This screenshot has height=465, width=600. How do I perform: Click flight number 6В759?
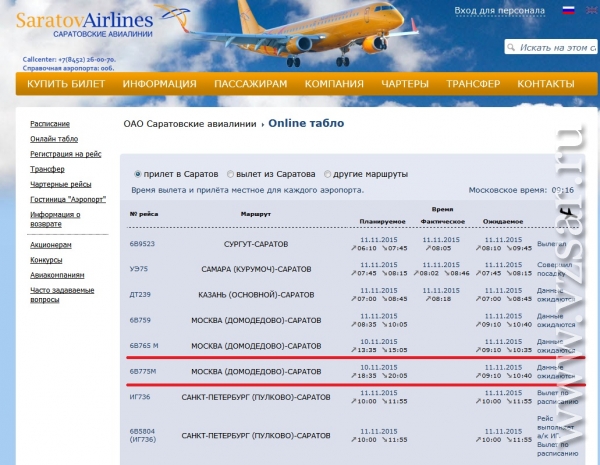[140, 320]
